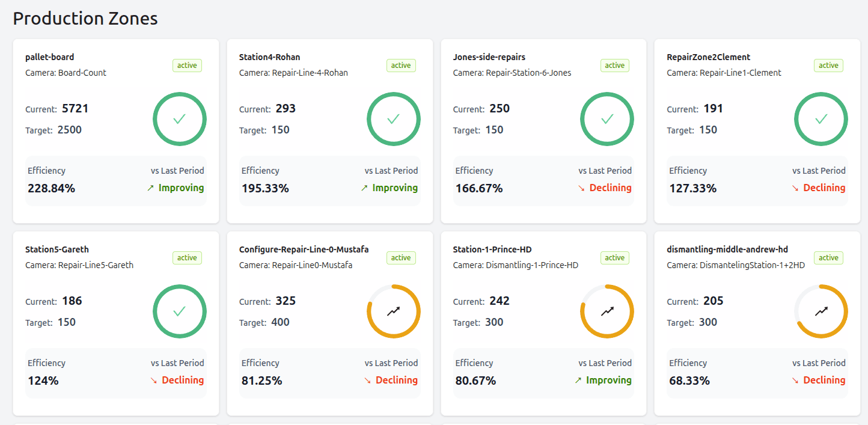The image size is (868, 425).
Task: Select the checkmark status icon for Station4-Rohan
Action: coord(394,119)
